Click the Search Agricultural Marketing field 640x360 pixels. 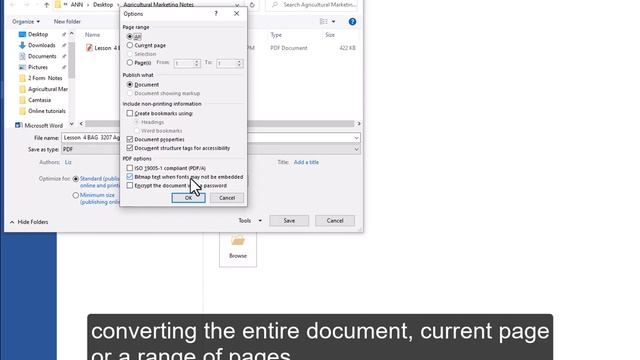coord(312,5)
